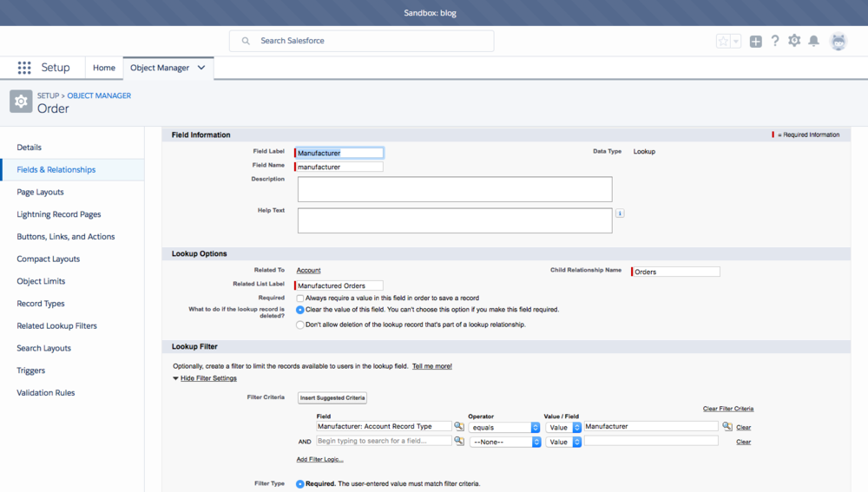This screenshot has width=868, height=492.
Task: Open the Setup gear icon in header
Action: click(794, 41)
